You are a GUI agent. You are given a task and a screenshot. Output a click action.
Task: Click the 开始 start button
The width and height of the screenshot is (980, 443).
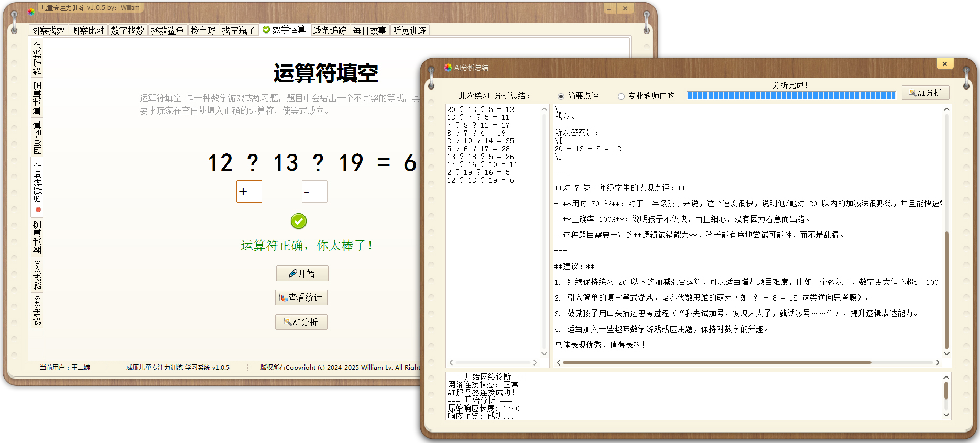pos(302,273)
